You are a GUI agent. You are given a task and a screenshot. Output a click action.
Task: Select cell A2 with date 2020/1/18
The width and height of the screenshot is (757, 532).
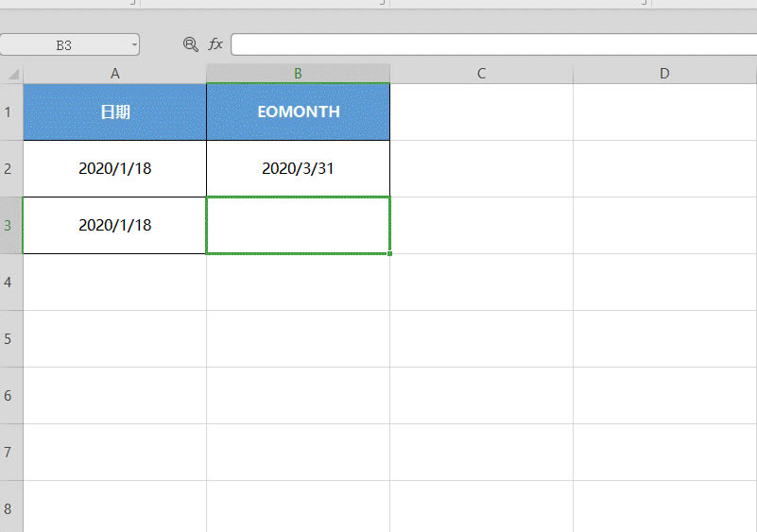tap(114, 168)
